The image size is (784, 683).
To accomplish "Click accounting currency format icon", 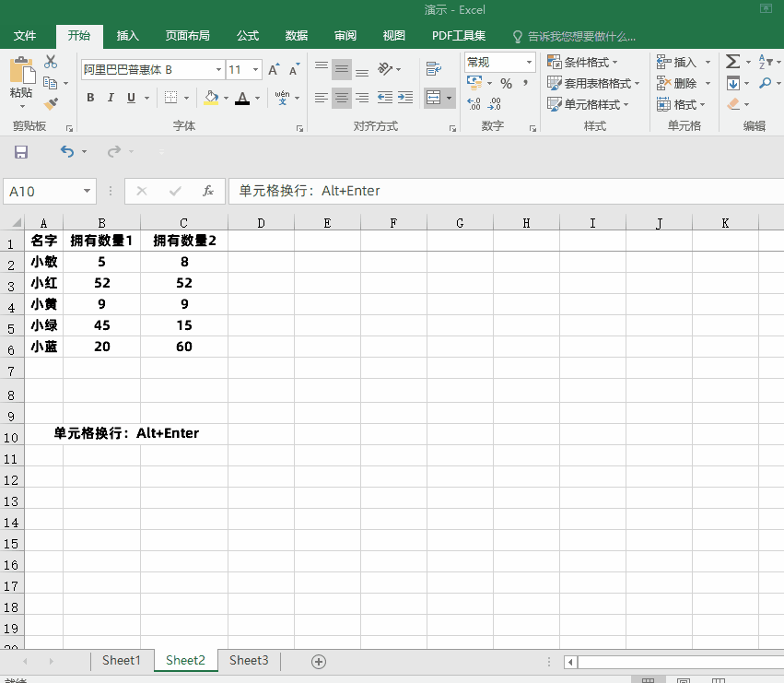I will tap(474, 82).
